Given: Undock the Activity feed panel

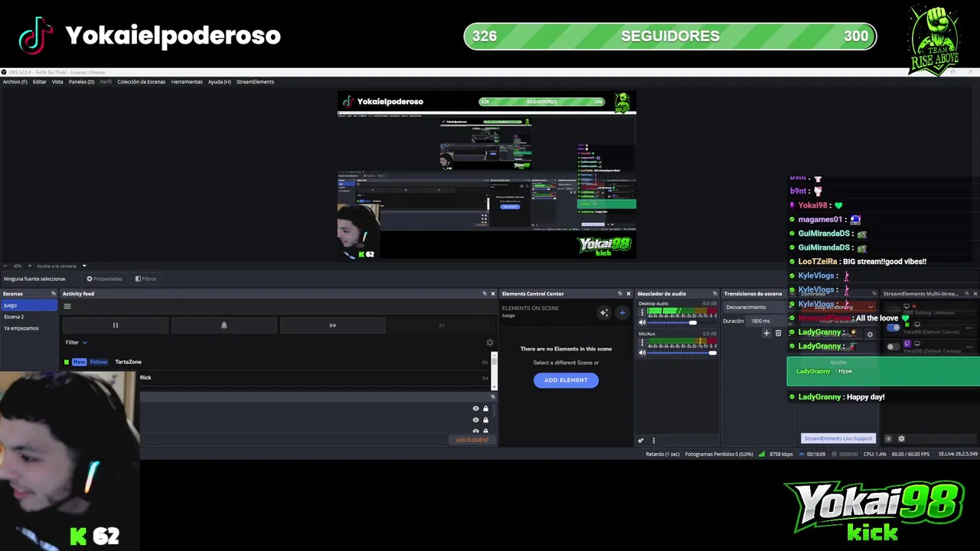Looking at the screenshot, I should point(485,294).
